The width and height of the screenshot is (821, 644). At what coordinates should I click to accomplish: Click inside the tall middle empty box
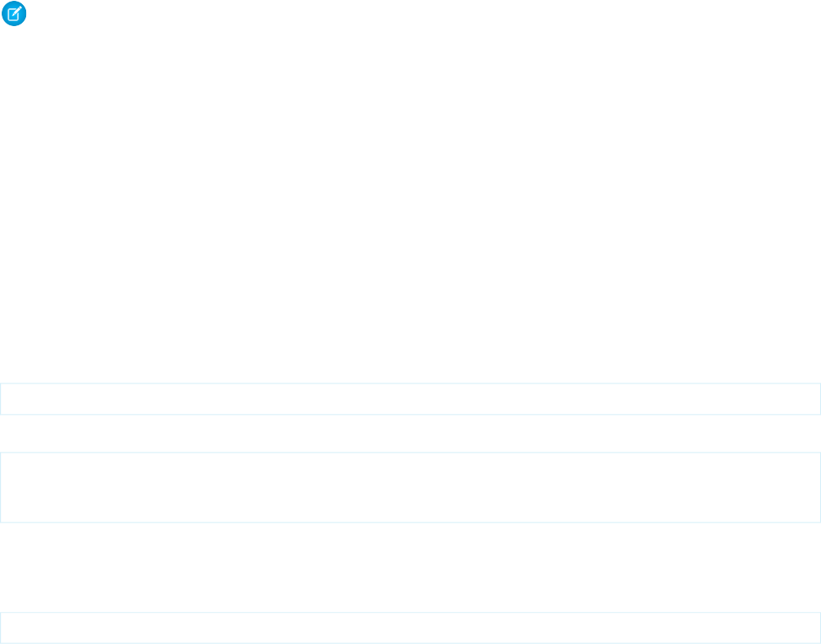point(410,487)
